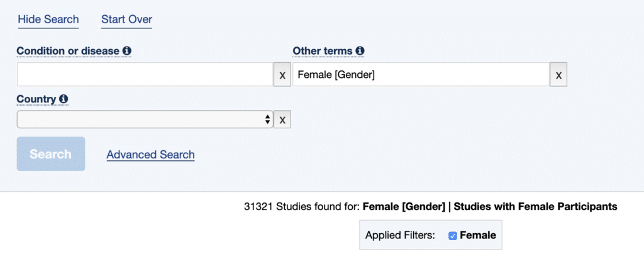Click the Country field label
644x254 pixels.
pos(36,99)
